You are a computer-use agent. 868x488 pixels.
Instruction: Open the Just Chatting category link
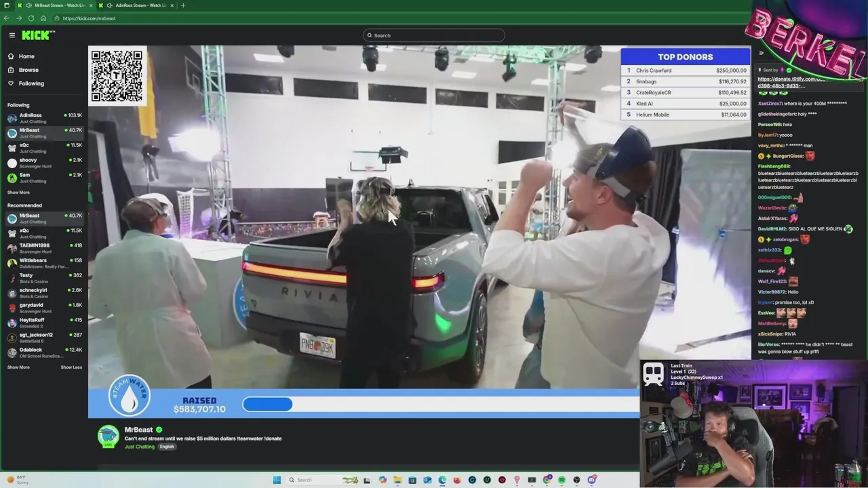140,447
